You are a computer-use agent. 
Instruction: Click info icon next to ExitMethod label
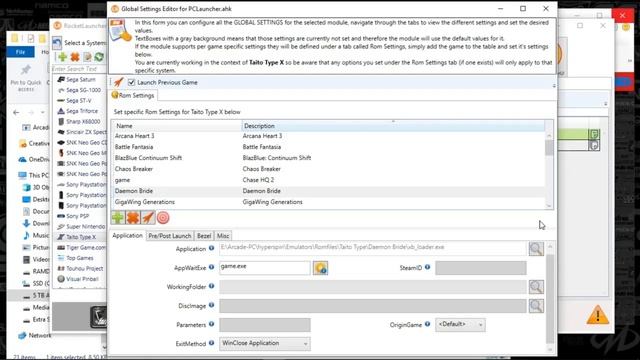click(211, 343)
